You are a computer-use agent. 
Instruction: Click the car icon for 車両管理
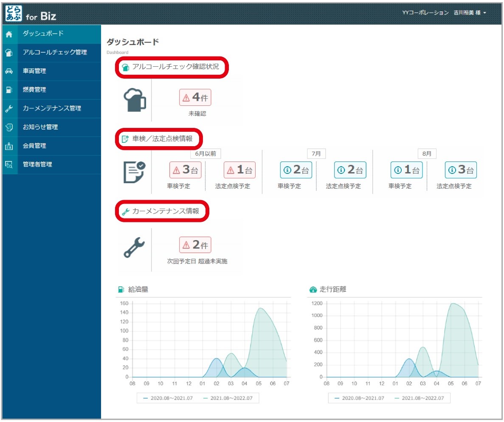9,71
